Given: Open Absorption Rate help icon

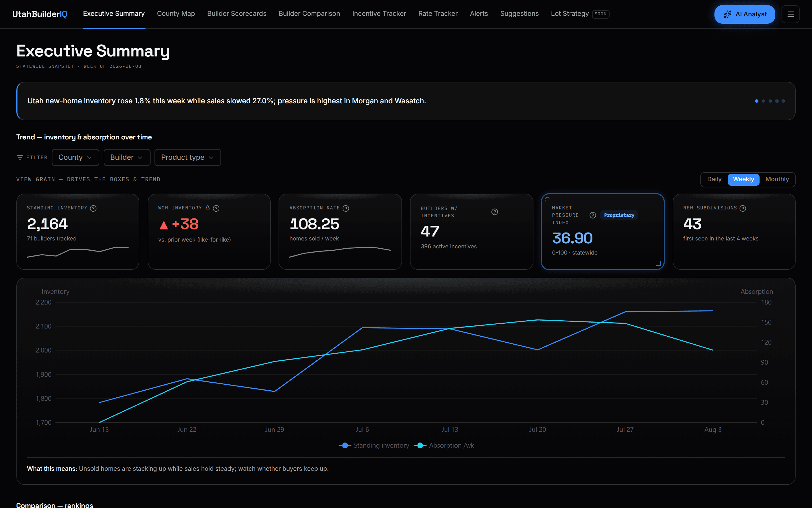Looking at the screenshot, I should pyautogui.click(x=346, y=208).
